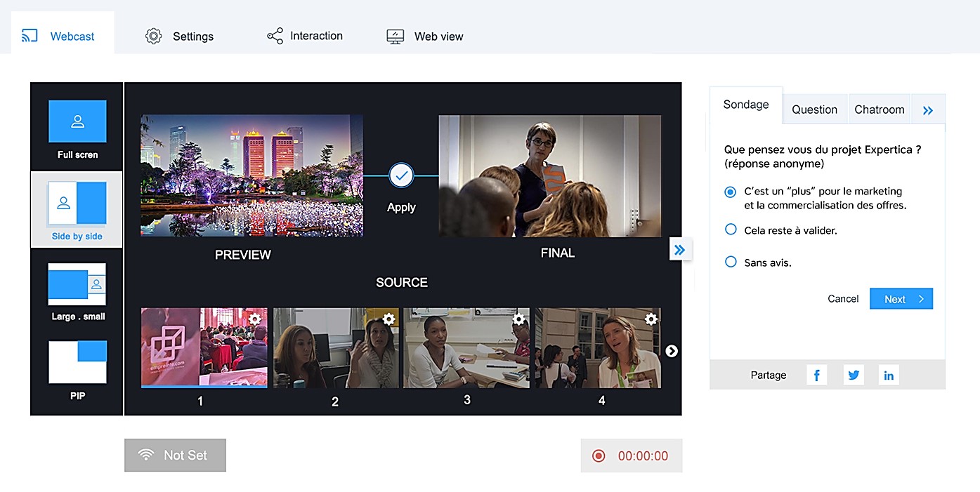The width and height of the screenshot is (980, 492).
Task: Click the Not Set connection button
Action: 176,455
